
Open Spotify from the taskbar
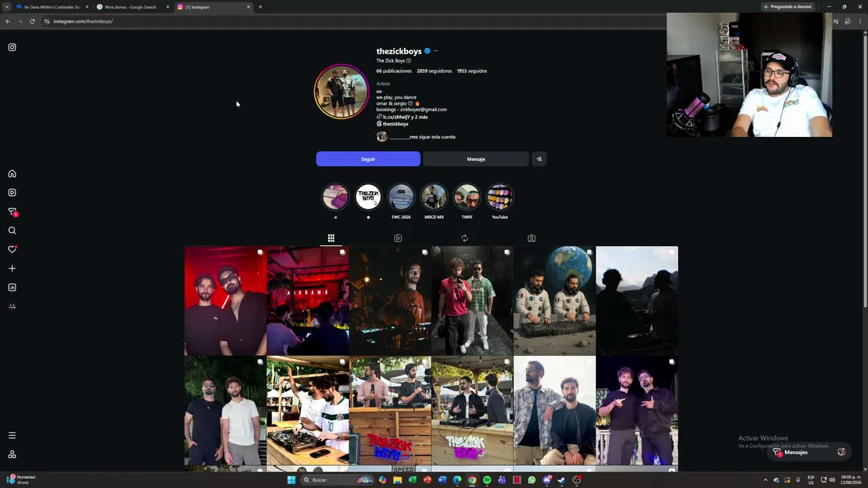click(x=487, y=480)
